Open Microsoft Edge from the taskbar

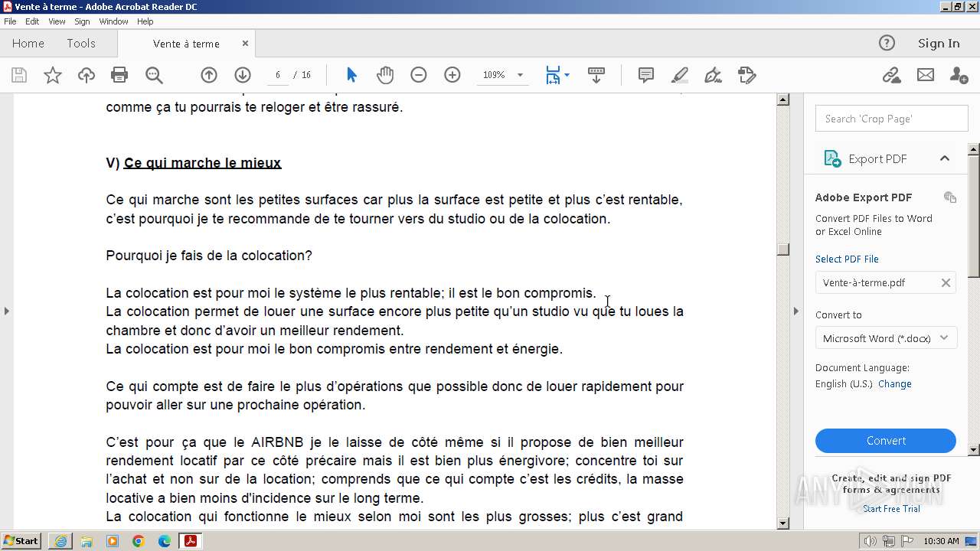click(164, 541)
